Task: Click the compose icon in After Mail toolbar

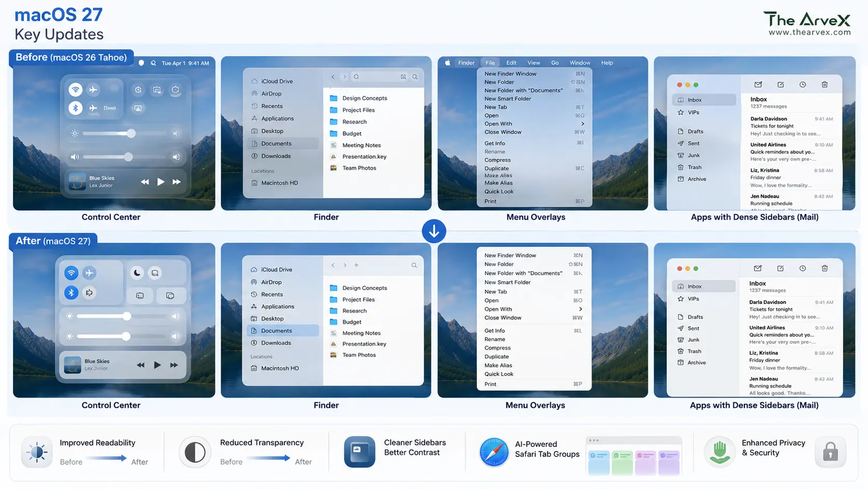Action: click(780, 268)
